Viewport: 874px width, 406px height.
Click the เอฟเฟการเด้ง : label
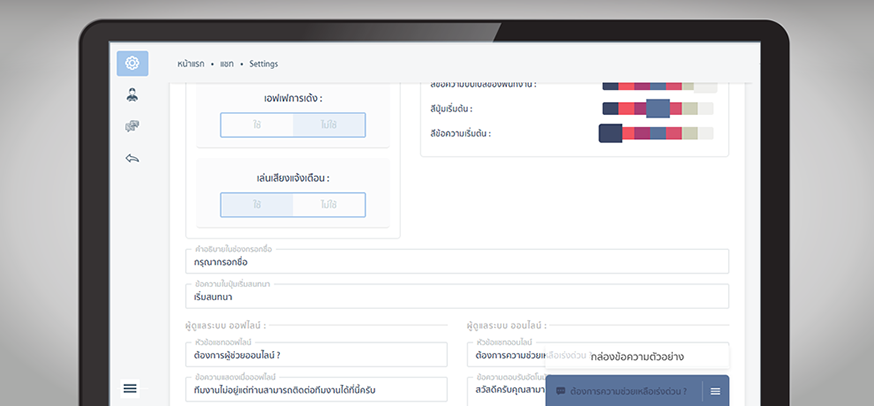[x=293, y=98]
